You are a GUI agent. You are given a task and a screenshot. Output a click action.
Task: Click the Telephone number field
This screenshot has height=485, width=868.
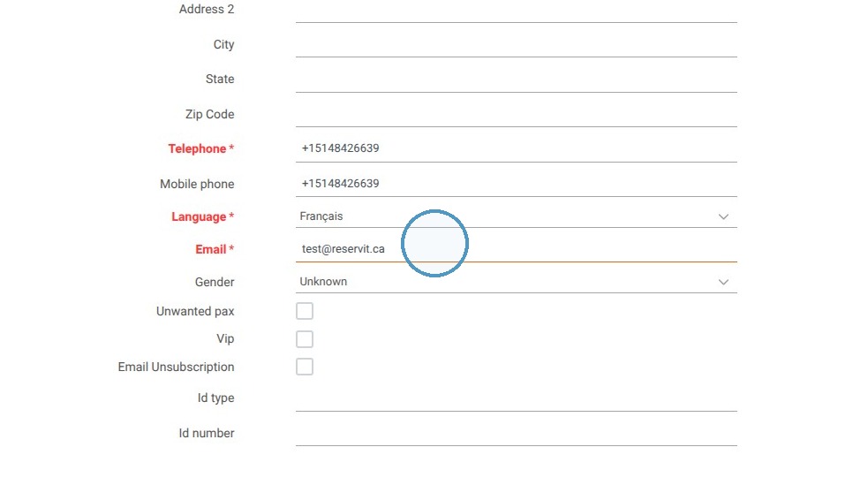pyautogui.click(x=516, y=148)
